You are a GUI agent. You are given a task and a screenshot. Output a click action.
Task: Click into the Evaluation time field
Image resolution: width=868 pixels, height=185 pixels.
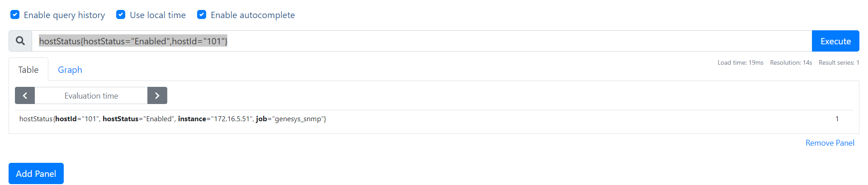coord(91,96)
